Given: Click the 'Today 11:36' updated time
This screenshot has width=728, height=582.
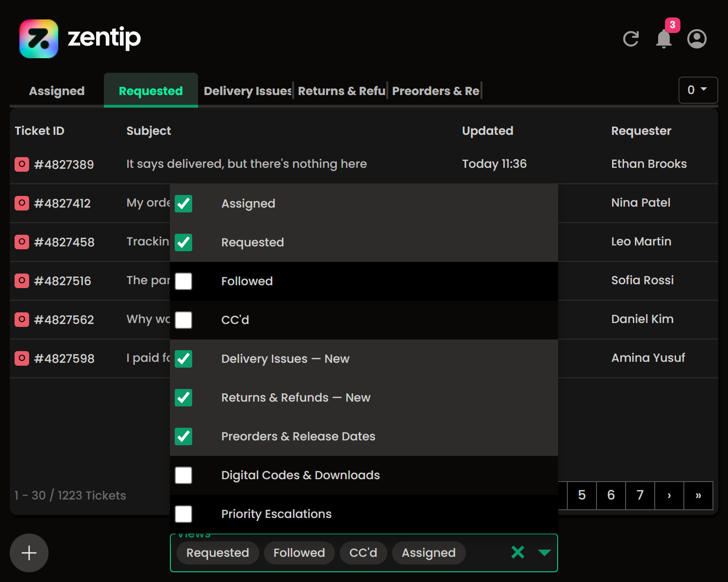Looking at the screenshot, I should pyautogui.click(x=494, y=164).
